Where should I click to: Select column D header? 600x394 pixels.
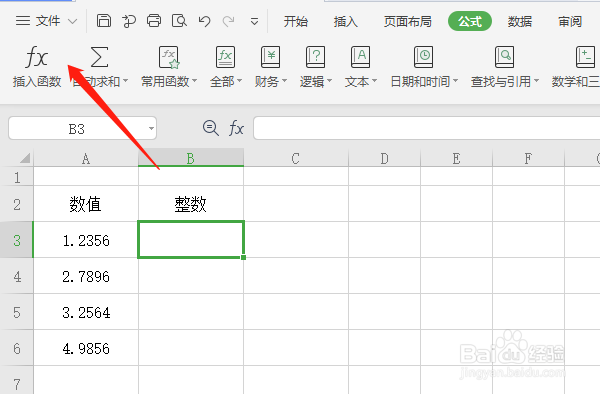point(384,158)
